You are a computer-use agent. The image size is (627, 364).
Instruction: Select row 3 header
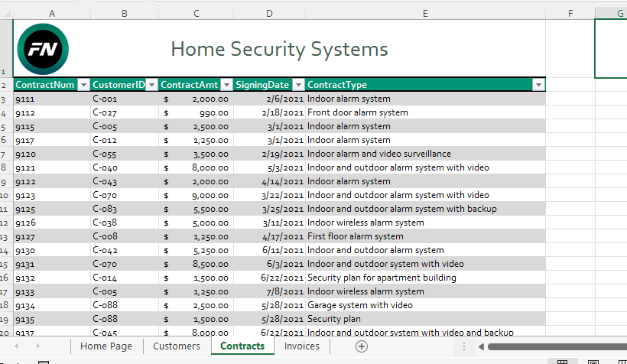tap(6, 99)
